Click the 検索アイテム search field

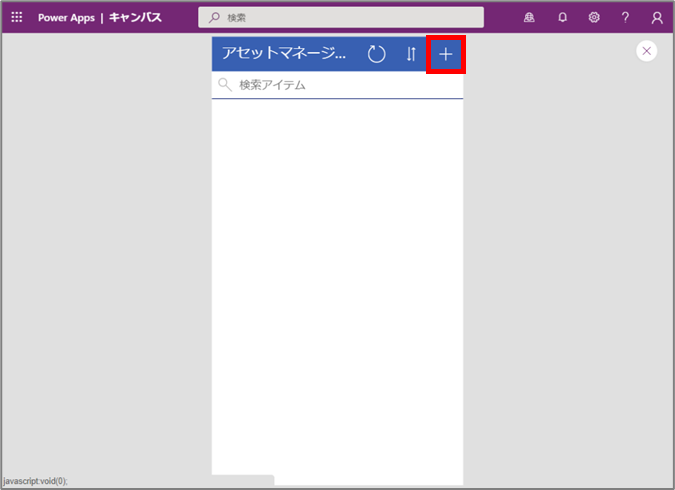pos(337,85)
